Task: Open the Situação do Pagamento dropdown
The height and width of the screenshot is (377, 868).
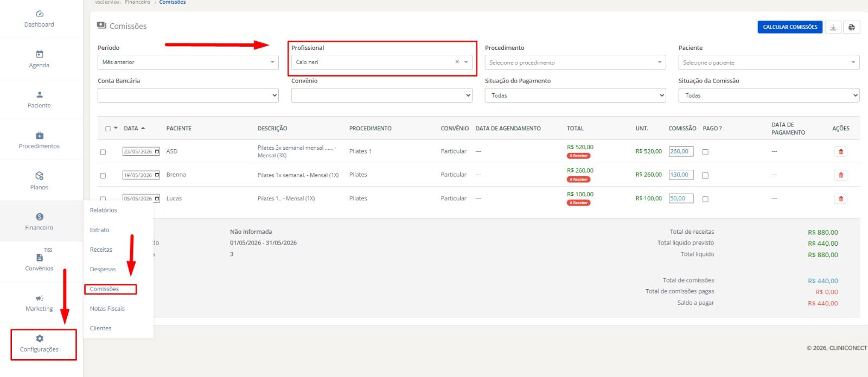Action: point(575,95)
